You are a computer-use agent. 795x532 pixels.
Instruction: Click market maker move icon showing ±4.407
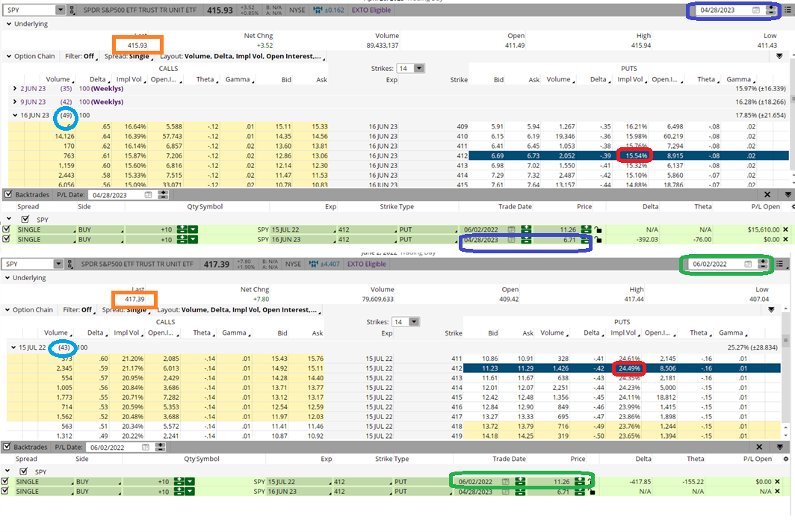[x=313, y=264]
